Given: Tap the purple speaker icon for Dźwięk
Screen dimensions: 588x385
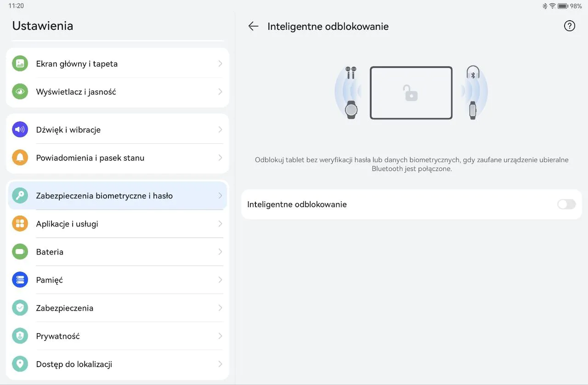Looking at the screenshot, I should pyautogui.click(x=20, y=130).
